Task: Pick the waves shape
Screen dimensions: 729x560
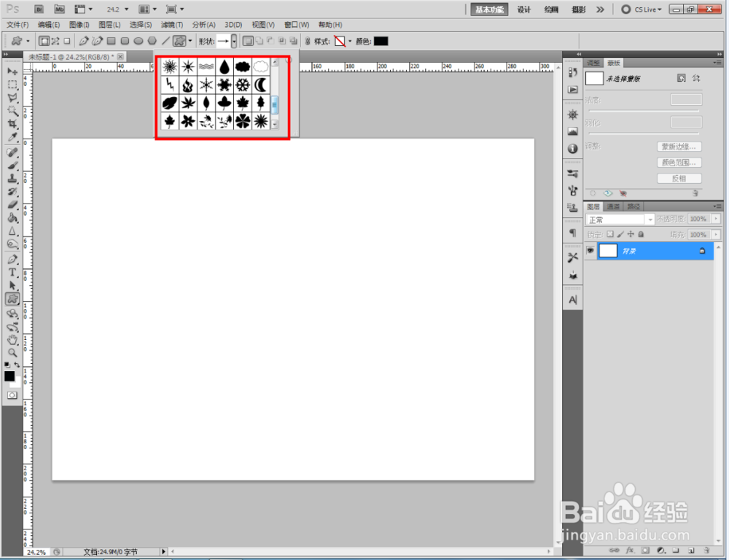Action: coord(206,67)
